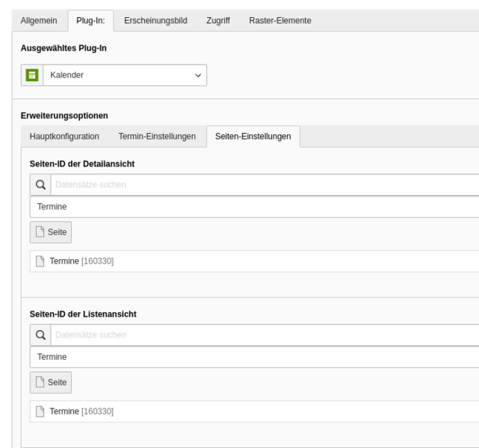Click the page icon on the Detailansicht Seite button
This screenshot has width=479, height=448.
pyautogui.click(x=40, y=232)
